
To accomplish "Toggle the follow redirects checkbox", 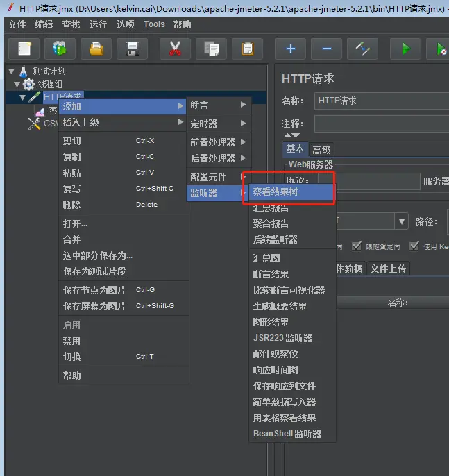I will pyautogui.click(x=357, y=246).
